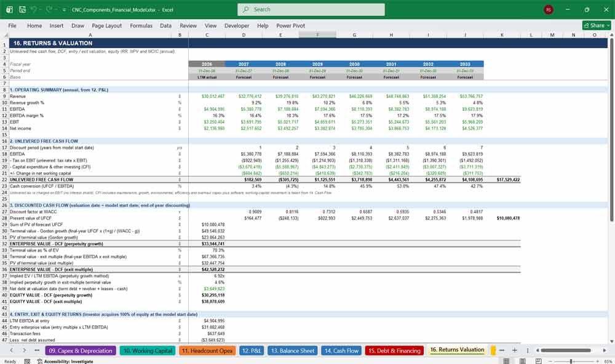Click the Undo arrow icon
The image size is (615, 364).
[34, 9]
